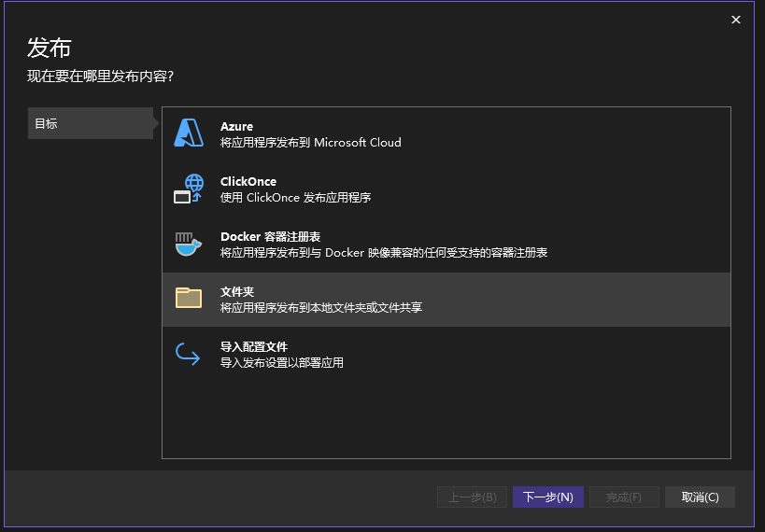The image size is (765, 532).
Task: Click the Docker 映像兼容 description line
Action: click(x=384, y=253)
